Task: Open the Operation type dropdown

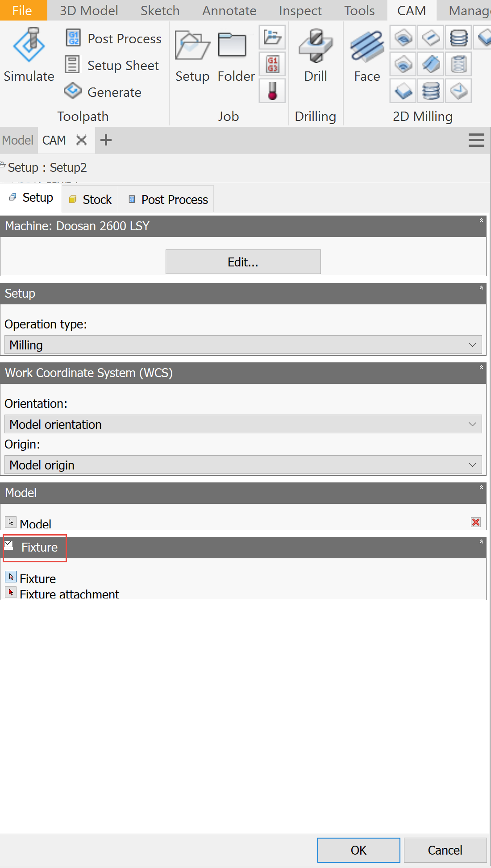Action: pyautogui.click(x=243, y=345)
